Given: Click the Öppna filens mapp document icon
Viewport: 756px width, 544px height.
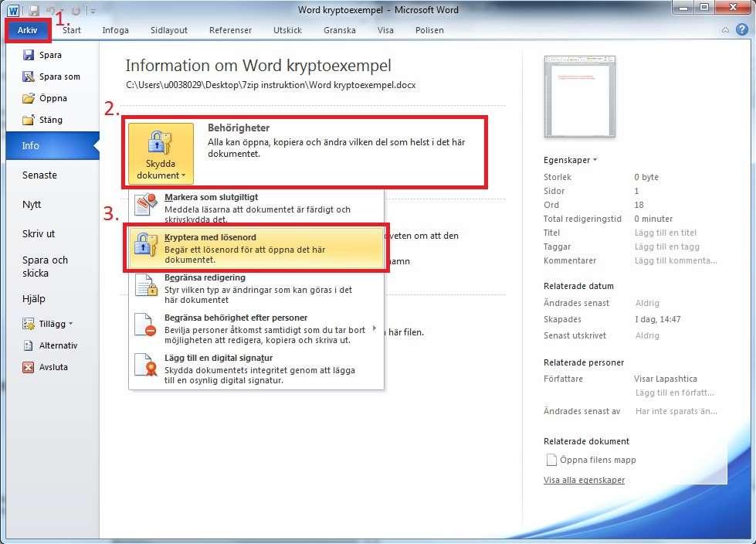Looking at the screenshot, I should pyautogui.click(x=551, y=460).
